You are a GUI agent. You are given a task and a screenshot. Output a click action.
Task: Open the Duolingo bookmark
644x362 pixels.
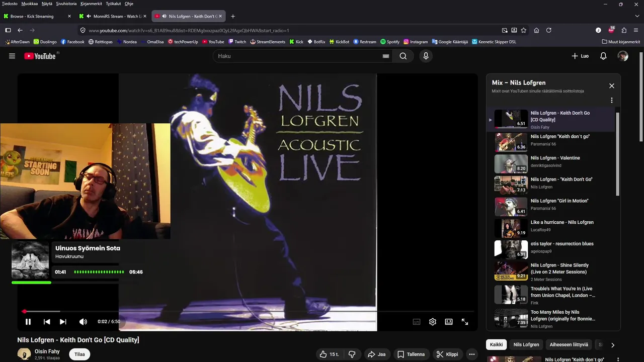pos(45,42)
